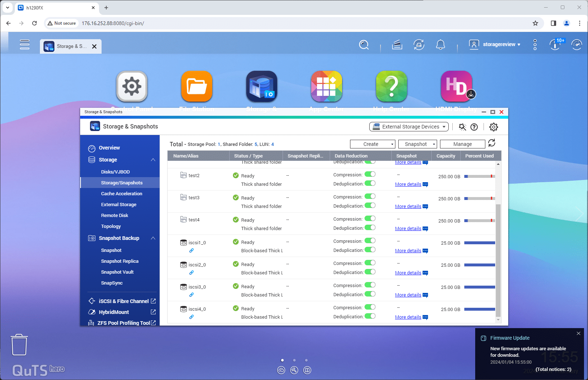Click the browser address bar
This screenshot has width=588, height=380.
tap(294, 23)
